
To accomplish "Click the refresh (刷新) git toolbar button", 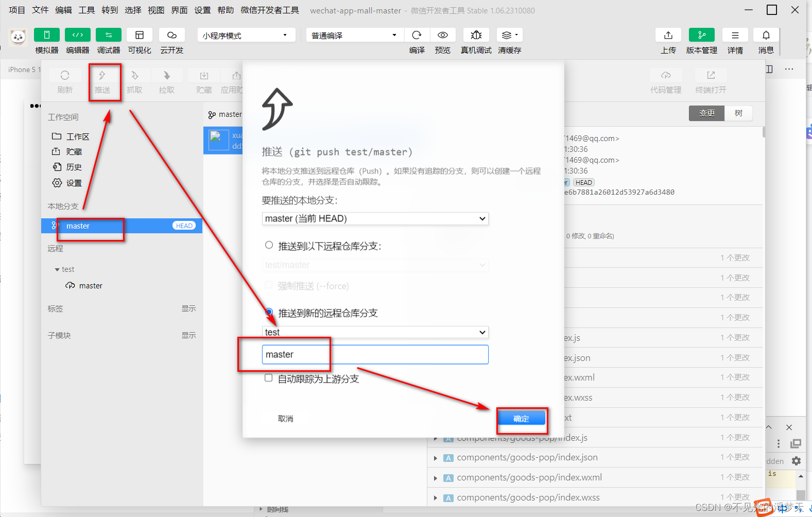I will (x=65, y=81).
